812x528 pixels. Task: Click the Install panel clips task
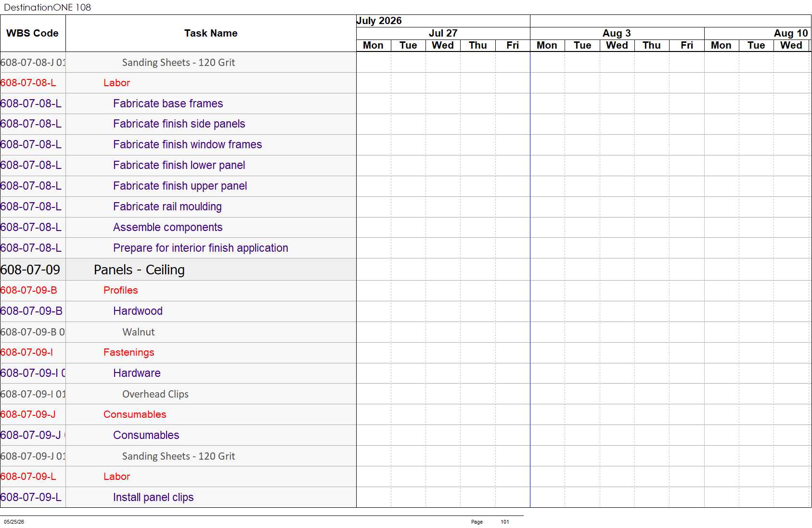(153, 497)
